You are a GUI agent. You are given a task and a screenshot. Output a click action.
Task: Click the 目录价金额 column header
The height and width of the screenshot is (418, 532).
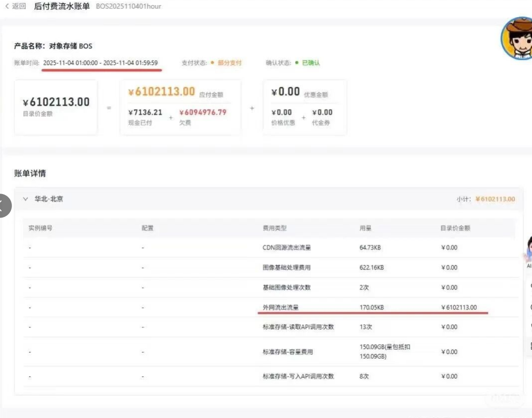pyautogui.click(x=455, y=228)
